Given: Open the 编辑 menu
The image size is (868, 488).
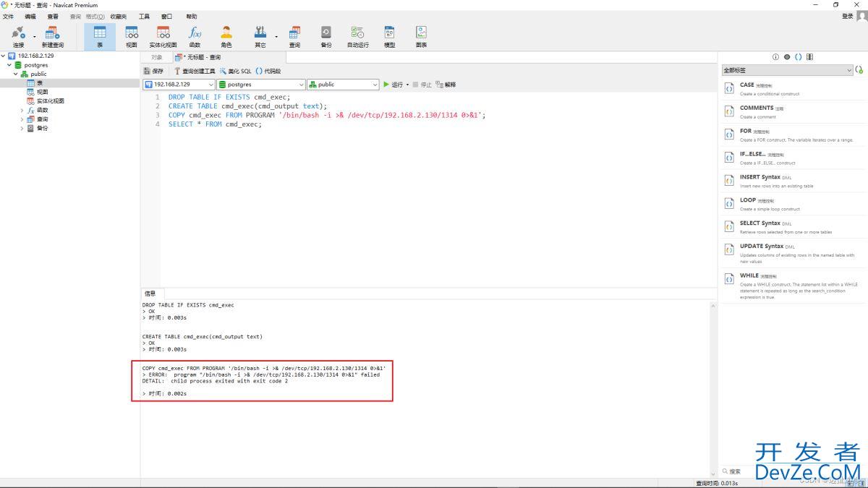Looking at the screenshot, I should click(x=30, y=16).
